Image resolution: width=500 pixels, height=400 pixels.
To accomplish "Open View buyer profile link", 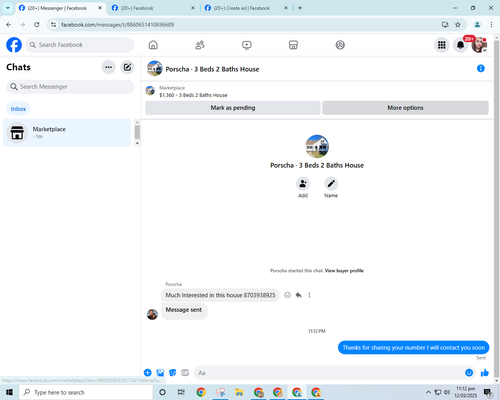I will pyautogui.click(x=344, y=271).
